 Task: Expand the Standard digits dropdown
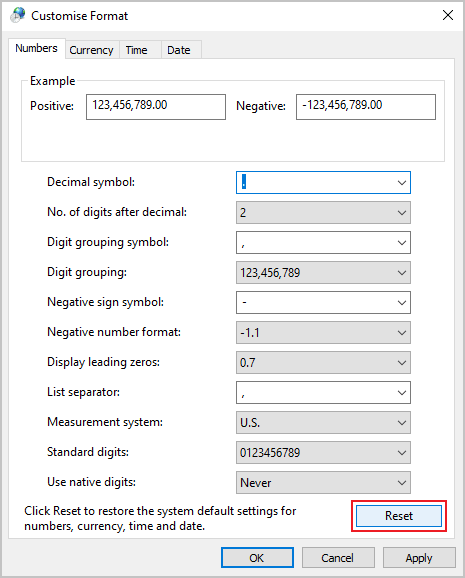click(323, 453)
